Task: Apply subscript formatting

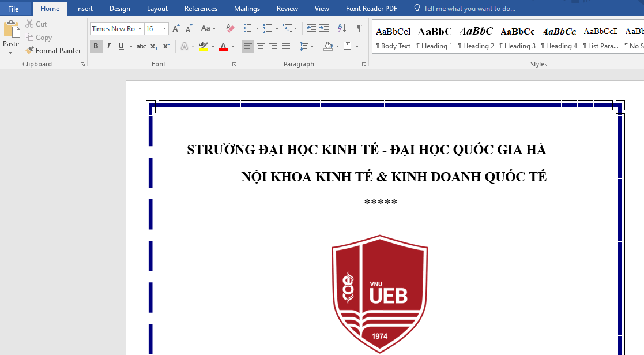Action: [153, 47]
